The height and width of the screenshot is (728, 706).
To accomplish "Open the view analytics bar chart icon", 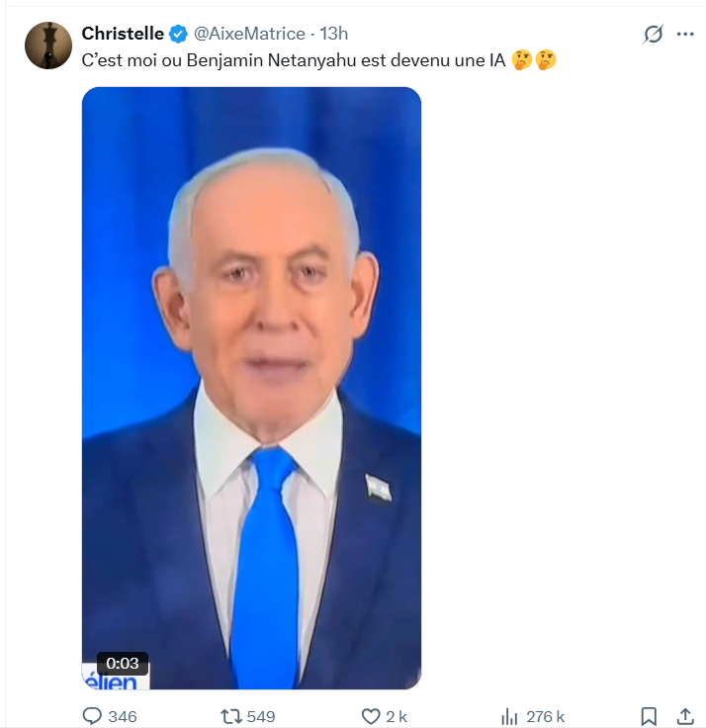I will [510, 716].
